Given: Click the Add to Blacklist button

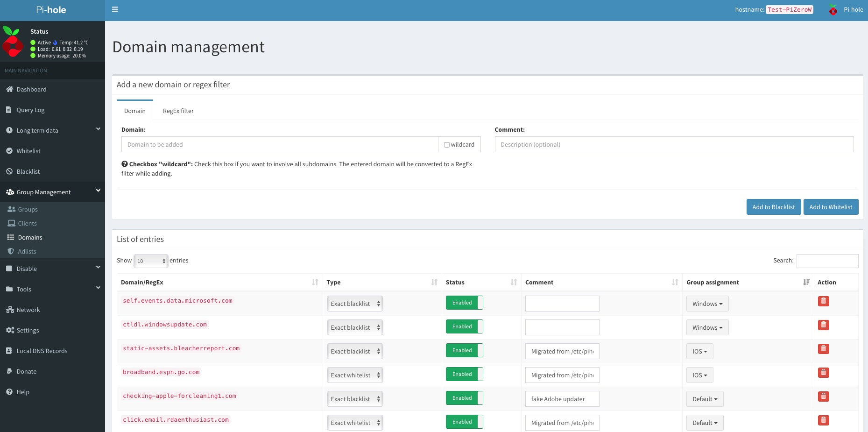Looking at the screenshot, I should 773,207.
